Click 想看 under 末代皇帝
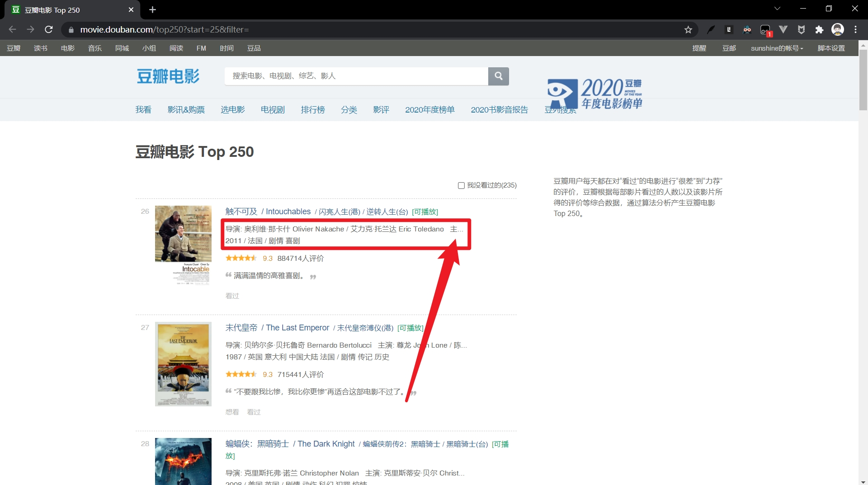 tap(232, 412)
